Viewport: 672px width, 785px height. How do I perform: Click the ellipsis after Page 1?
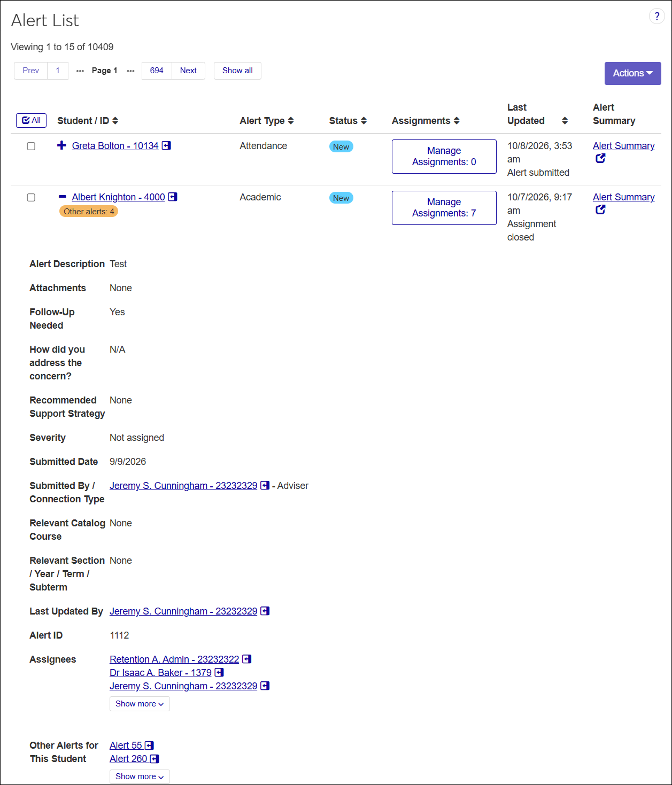[130, 71]
